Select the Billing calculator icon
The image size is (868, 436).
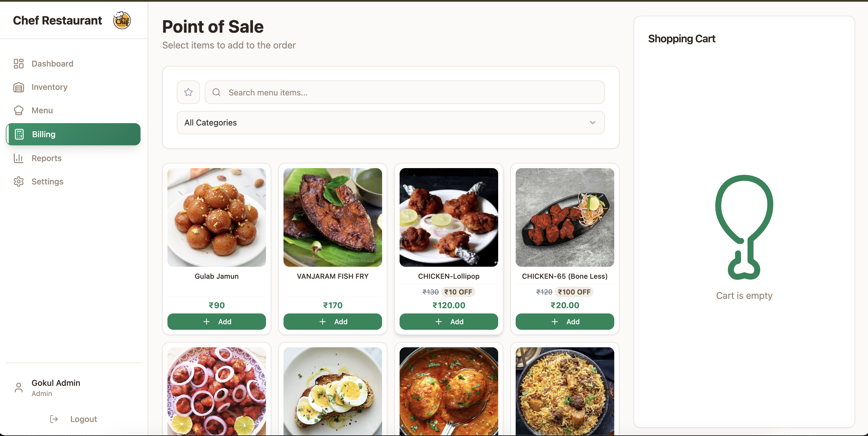19,134
